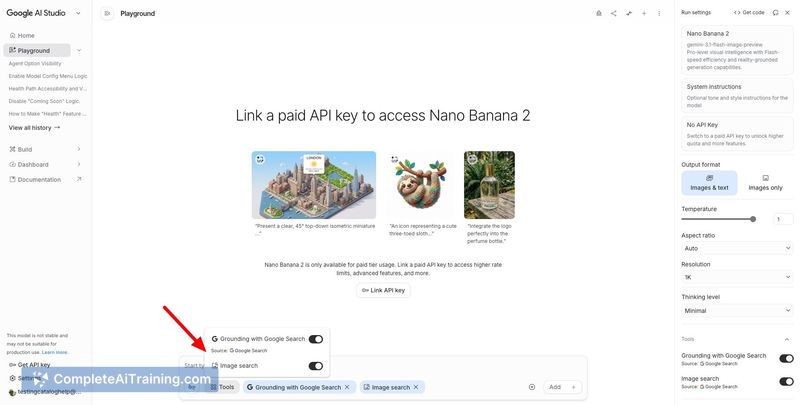Select the perfume bottle example thumbnail
Image resolution: width=800 pixels, height=405 pixels.
tap(489, 185)
